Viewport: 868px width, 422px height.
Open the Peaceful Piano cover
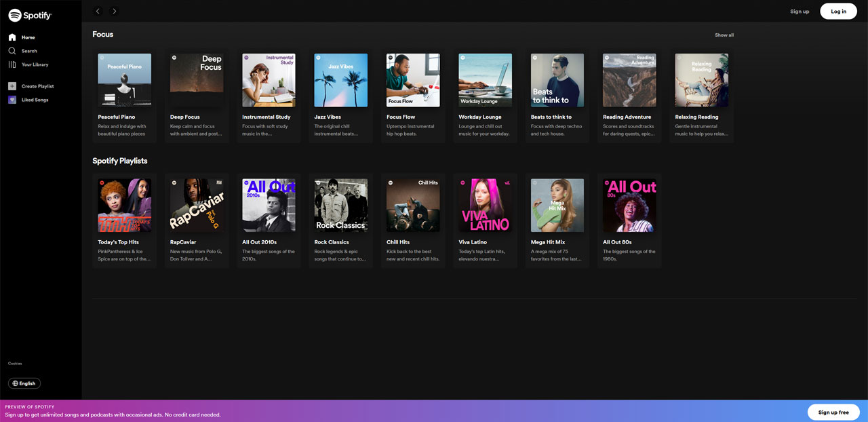(x=125, y=80)
